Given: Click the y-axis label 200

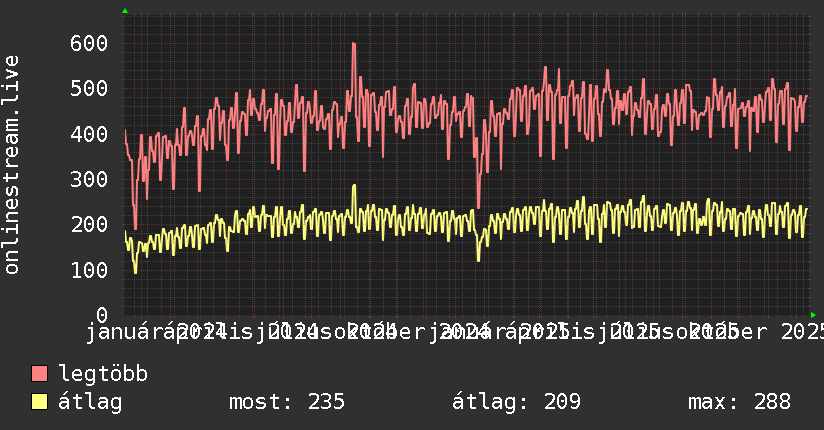Looking at the screenshot, I should click(89, 224).
